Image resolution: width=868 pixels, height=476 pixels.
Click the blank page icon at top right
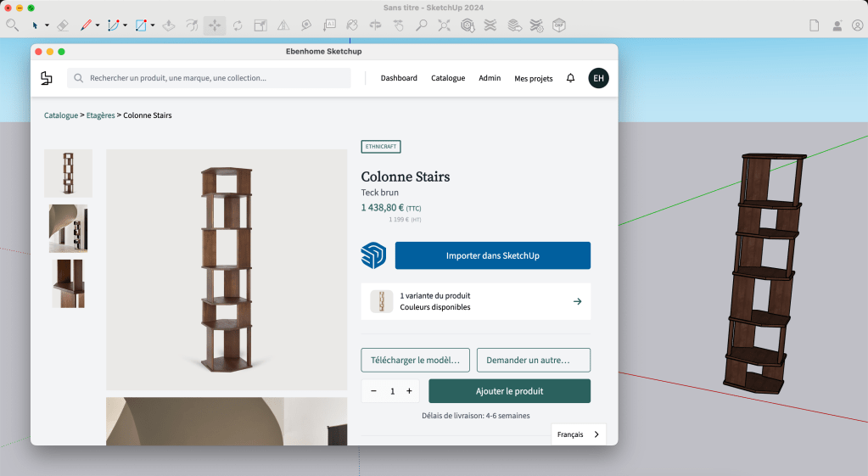tap(815, 25)
